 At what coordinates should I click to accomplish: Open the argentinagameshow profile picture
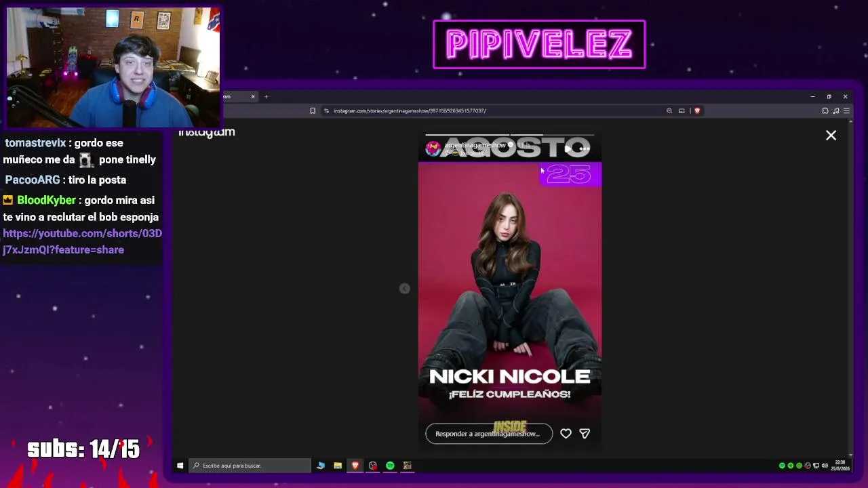click(x=433, y=148)
